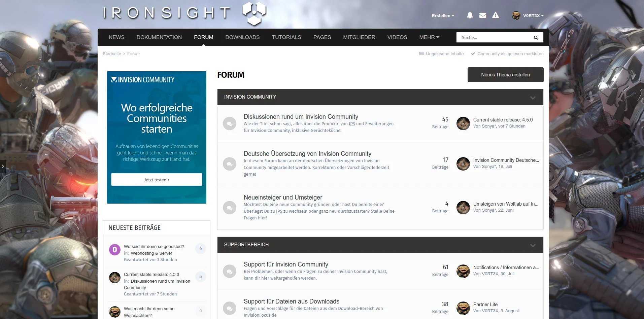This screenshot has width=644, height=319.
Task: Click forum icon beside Support für Invision Community
Action: tap(230, 271)
